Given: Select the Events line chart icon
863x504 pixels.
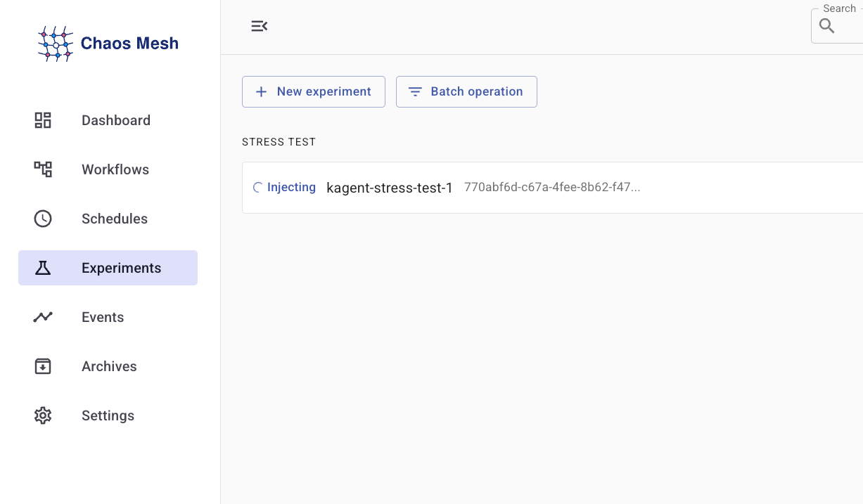Looking at the screenshot, I should click(x=43, y=317).
